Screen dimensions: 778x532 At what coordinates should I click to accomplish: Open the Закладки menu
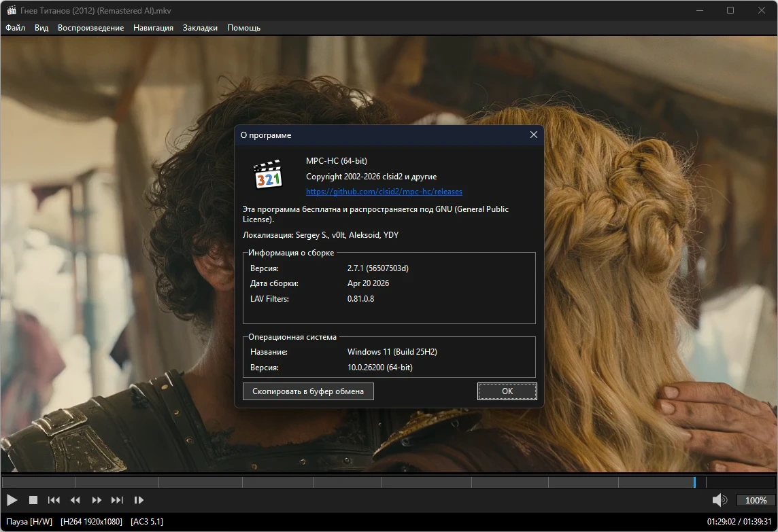coord(200,28)
